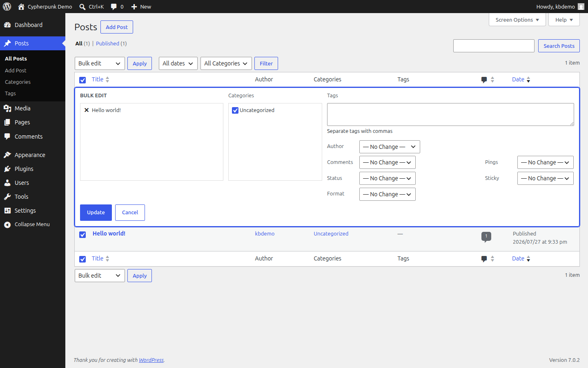
Task: Open the All Categories dropdown
Action: pos(226,63)
